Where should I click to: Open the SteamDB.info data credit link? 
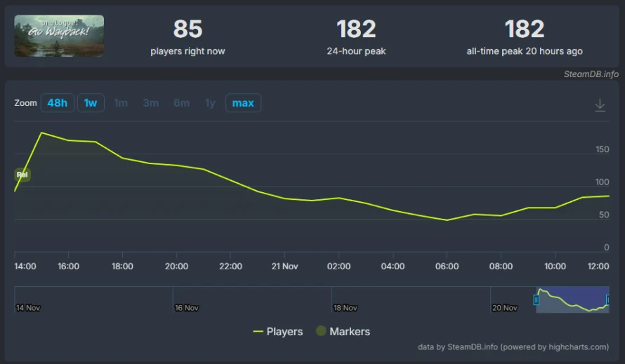tap(513, 347)
